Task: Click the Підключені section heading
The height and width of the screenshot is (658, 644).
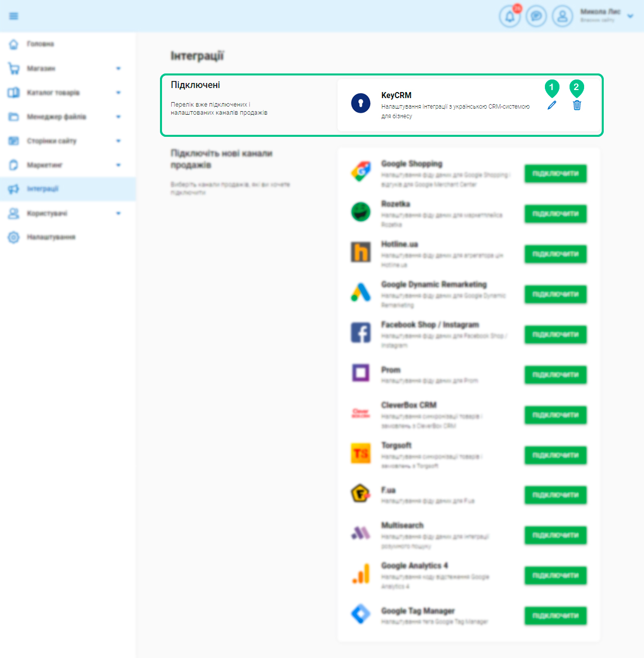Action: [x=195, y=85]
